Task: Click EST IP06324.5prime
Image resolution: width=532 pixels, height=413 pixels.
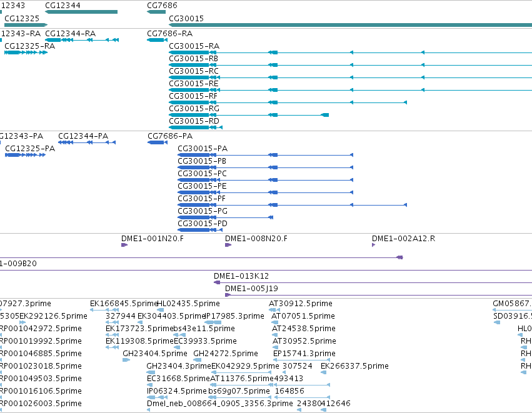Action: point(177,391)
